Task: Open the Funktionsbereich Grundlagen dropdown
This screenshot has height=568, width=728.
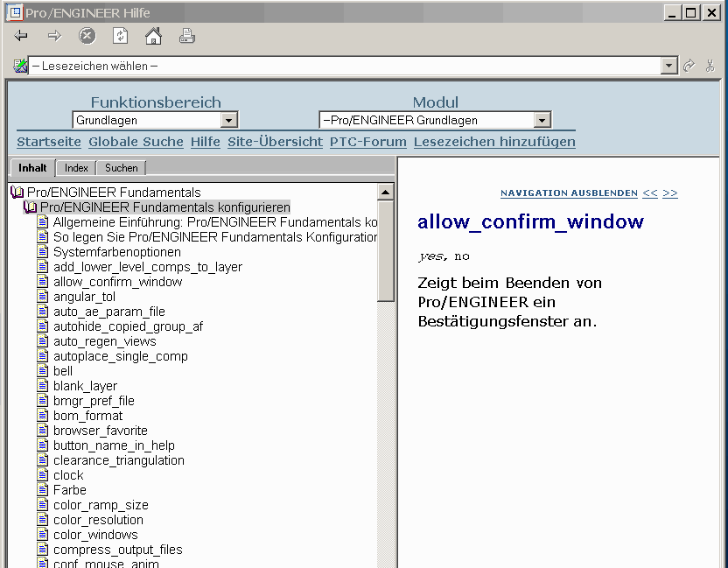Action: tap(228, 120)
